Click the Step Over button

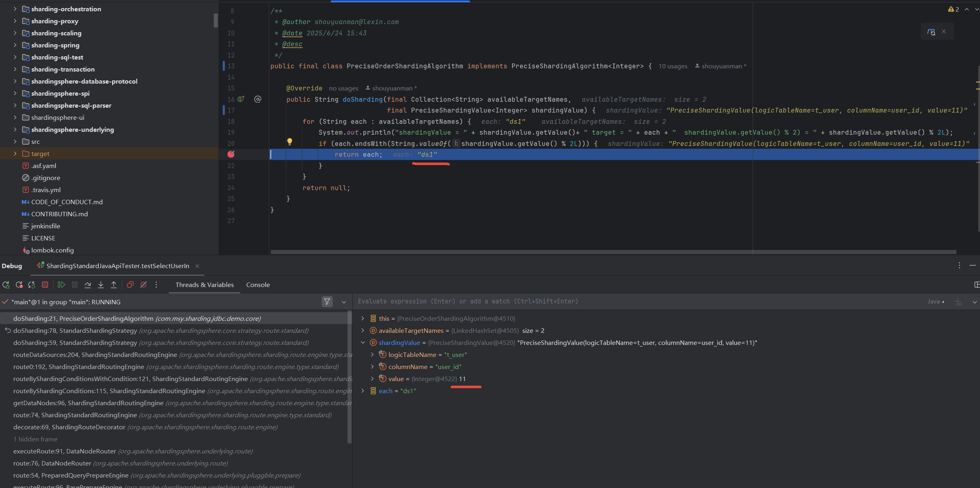coord(88,285)
